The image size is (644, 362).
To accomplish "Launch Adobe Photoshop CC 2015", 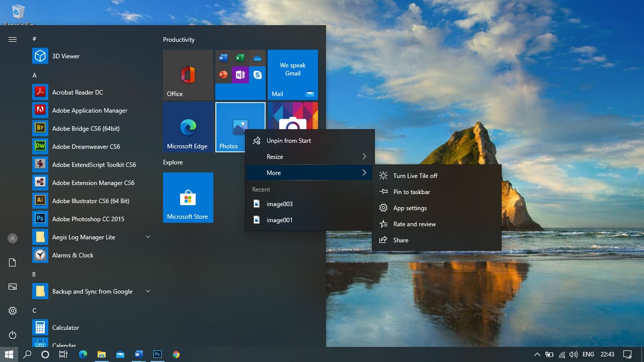I will (88, 219).
